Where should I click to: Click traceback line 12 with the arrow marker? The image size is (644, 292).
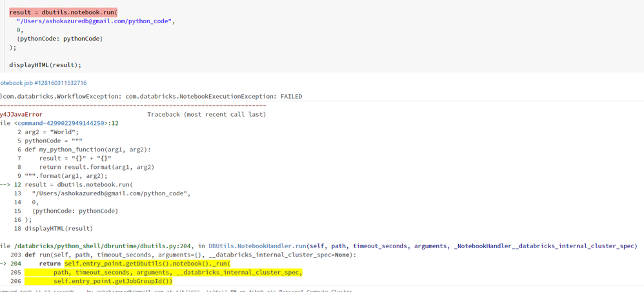tap(79, 184)
